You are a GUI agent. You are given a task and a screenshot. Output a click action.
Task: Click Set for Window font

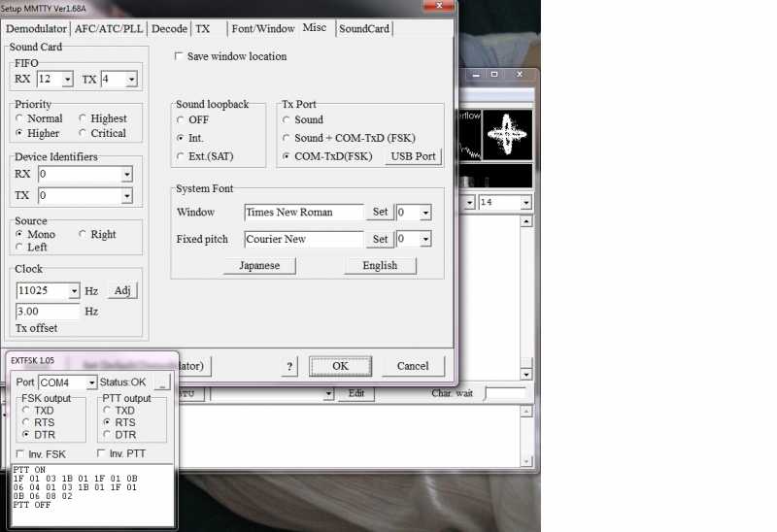point(380,212)
